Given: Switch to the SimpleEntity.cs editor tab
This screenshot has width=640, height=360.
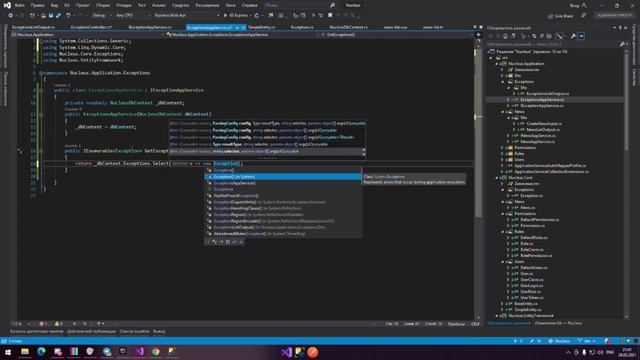Looking at the screenshot, I should (262, 27).
